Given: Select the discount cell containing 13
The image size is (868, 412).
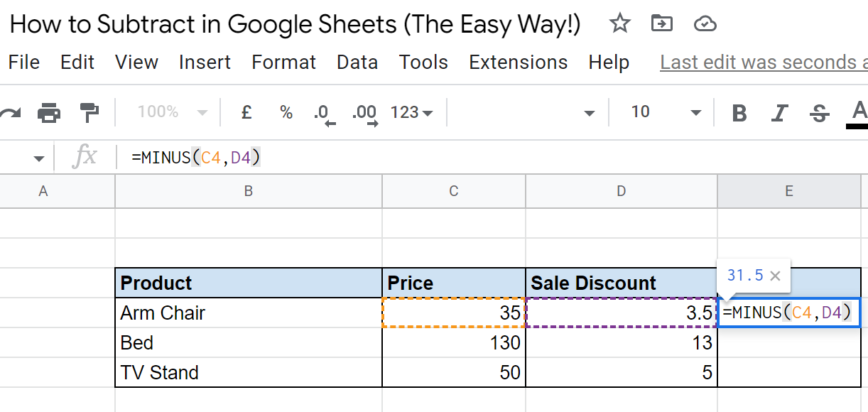Looking at the screenshot, I should [622, 342].
